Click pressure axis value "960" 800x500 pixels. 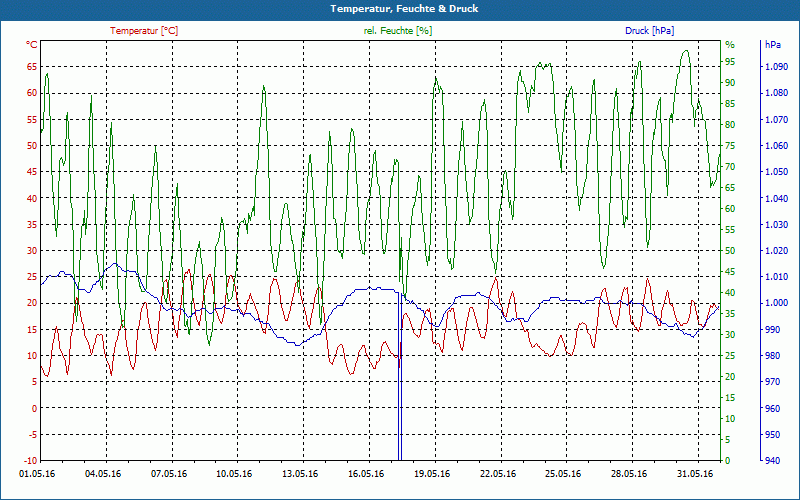click(772, 408)
